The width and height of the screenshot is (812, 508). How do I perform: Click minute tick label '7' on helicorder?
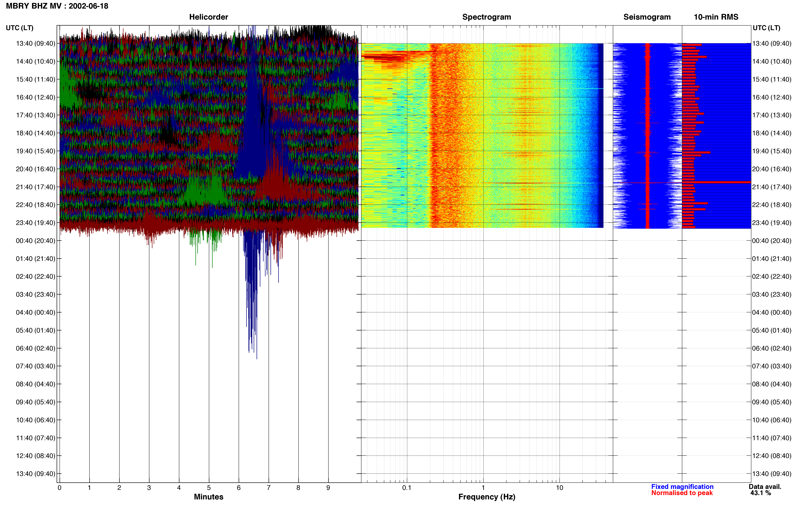click(269, 488)
